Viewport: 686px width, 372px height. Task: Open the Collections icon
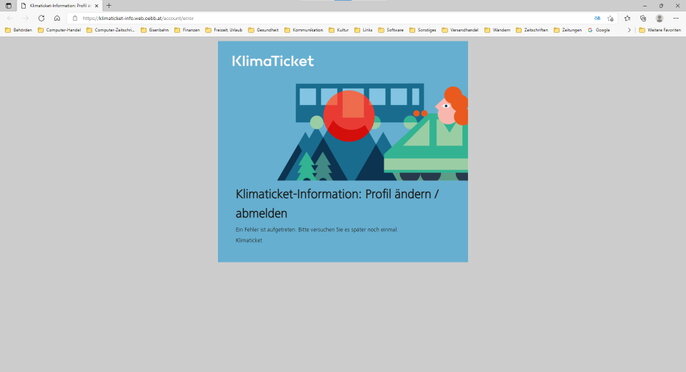(x=643, y=18)
